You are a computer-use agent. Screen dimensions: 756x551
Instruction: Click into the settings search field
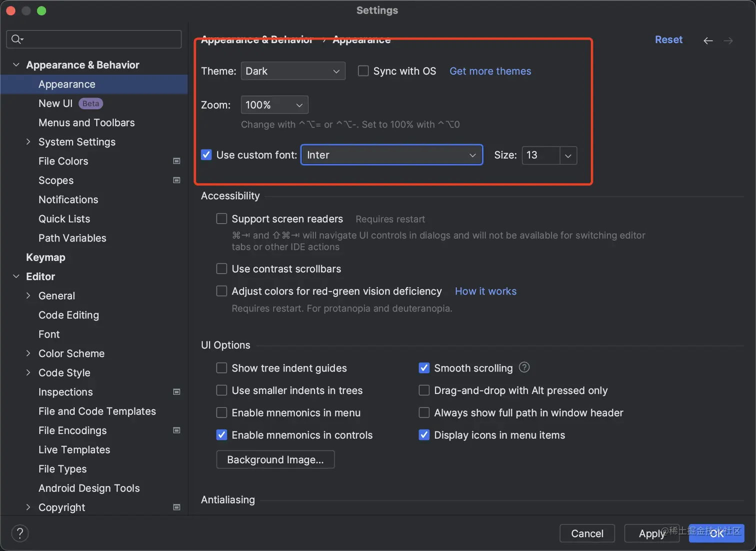pos(94,39)
